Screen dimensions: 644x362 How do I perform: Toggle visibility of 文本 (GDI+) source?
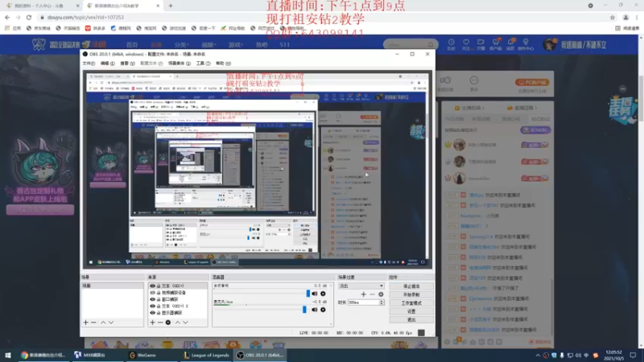point(152,286)
